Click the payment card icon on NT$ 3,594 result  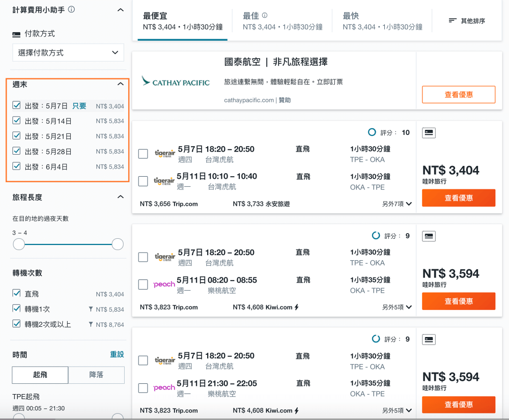pos(429,236)
